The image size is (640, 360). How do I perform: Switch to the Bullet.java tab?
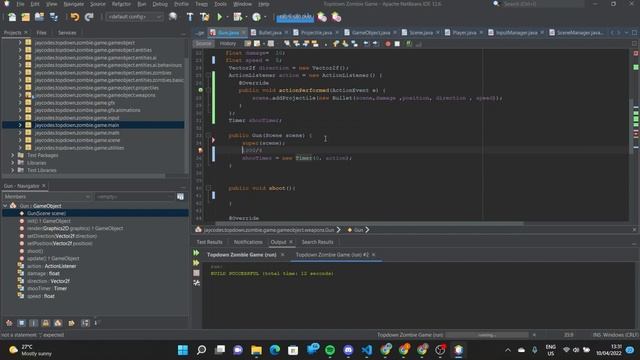coord(269,33)
